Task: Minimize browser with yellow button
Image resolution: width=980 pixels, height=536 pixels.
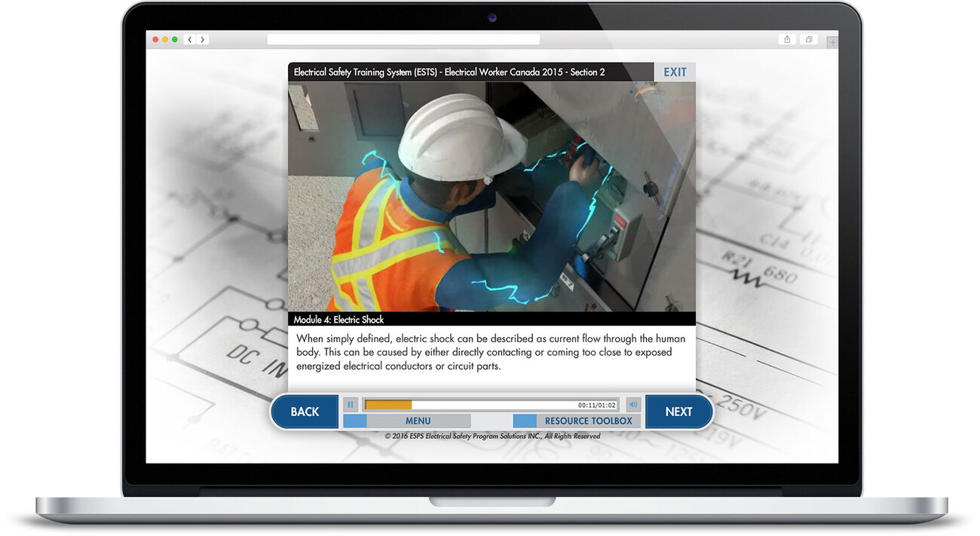Action: (x=165, y=39)
